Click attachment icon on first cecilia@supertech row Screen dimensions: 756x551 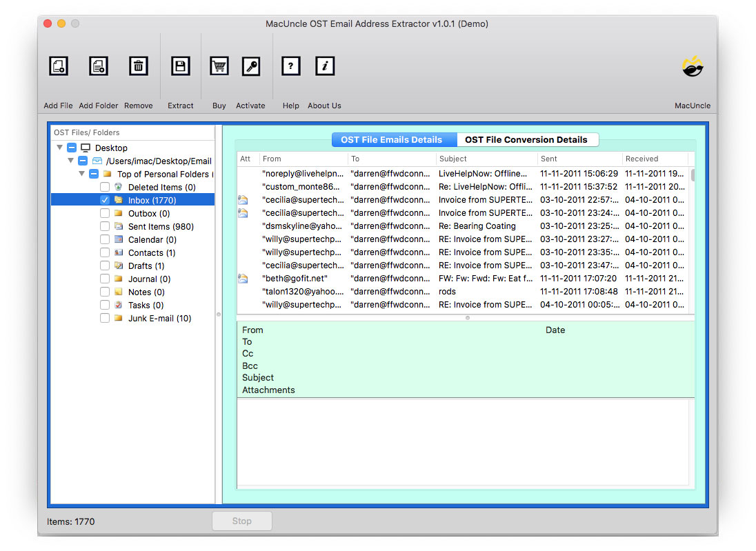click(243, 199)
